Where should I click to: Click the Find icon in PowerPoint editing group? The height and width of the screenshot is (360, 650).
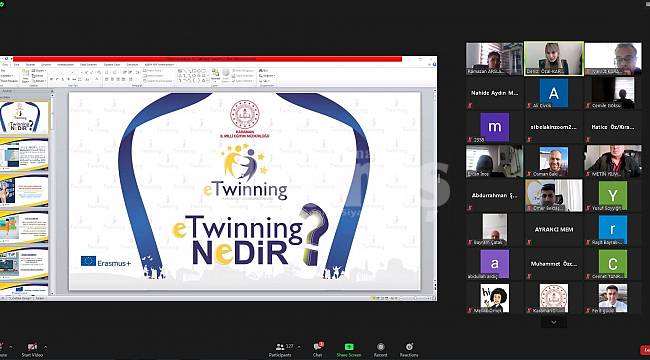pyautogui.click(x=262, y=71)
